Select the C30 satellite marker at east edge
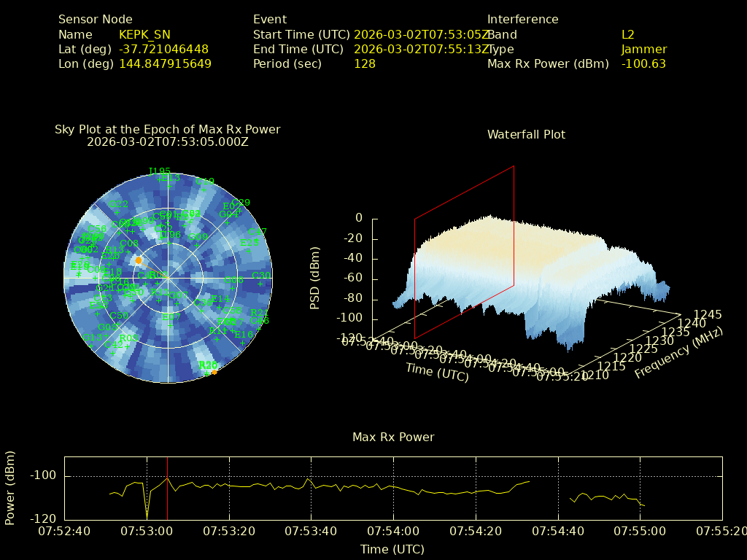Viewport: 747px width, 560px height. click(260, 283)
